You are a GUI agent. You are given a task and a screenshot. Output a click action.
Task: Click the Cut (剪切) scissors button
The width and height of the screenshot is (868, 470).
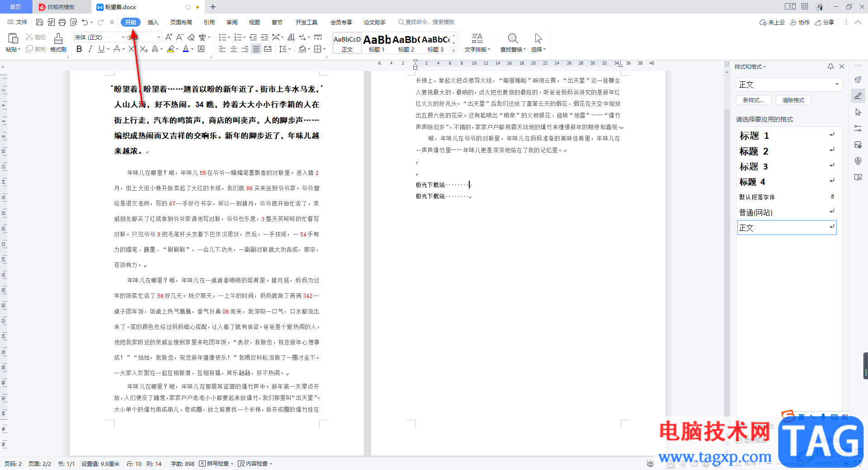(35, 37)
